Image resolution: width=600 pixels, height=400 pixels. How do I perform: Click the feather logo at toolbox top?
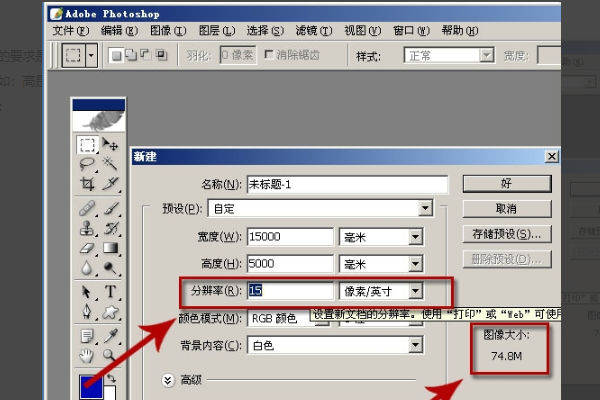99,121
